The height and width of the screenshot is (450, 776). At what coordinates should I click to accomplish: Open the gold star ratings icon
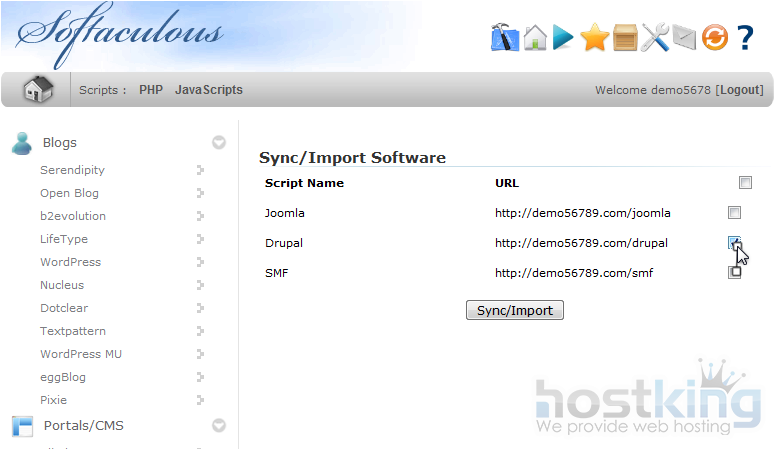point(595,38)
